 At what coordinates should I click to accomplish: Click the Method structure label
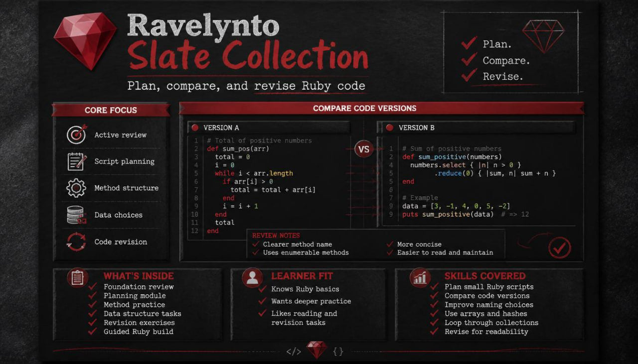127,188
